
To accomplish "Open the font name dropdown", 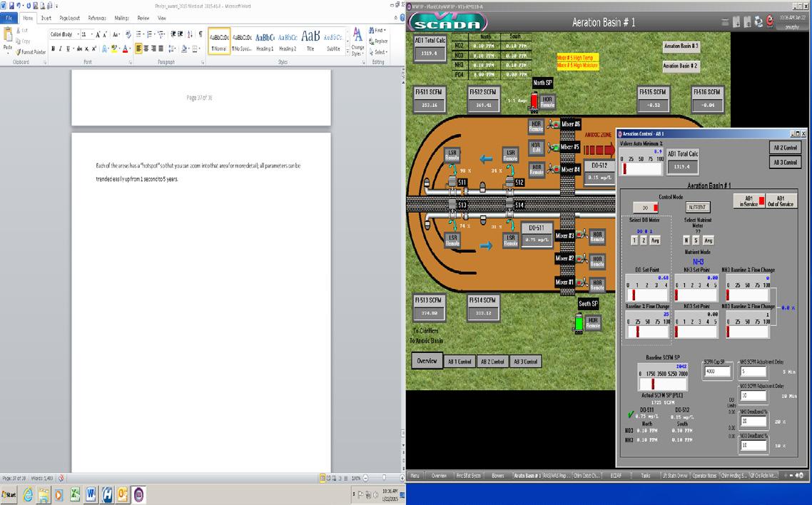I will click(x=78, y=35).
